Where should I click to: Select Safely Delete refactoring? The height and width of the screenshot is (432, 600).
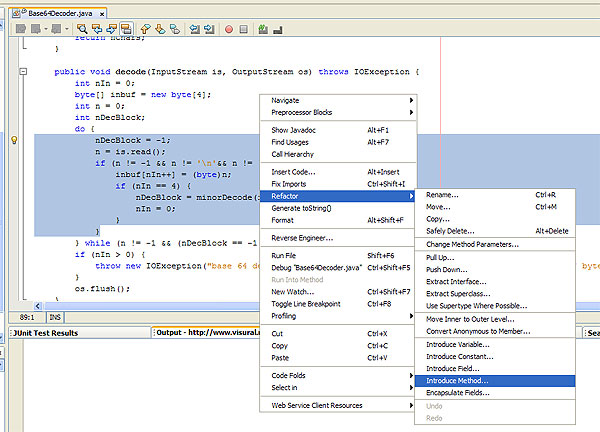tap(495, 231)
